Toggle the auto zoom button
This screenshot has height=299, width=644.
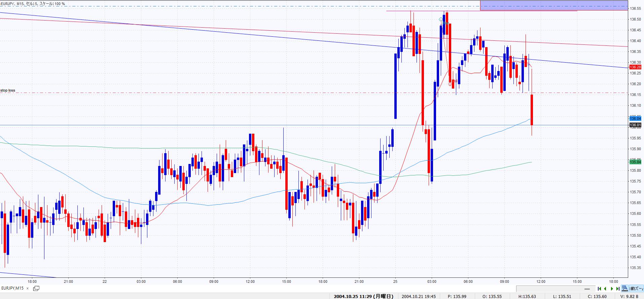coord(636,289)
